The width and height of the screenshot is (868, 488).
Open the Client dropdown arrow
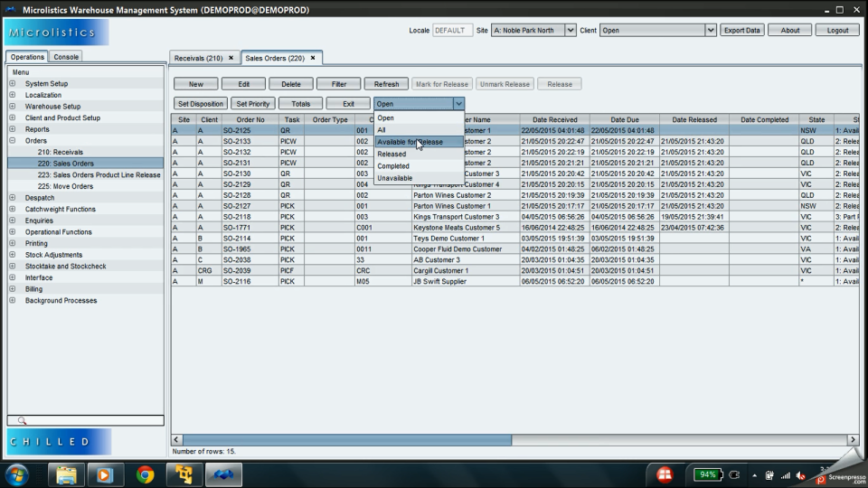click(711, 31)
